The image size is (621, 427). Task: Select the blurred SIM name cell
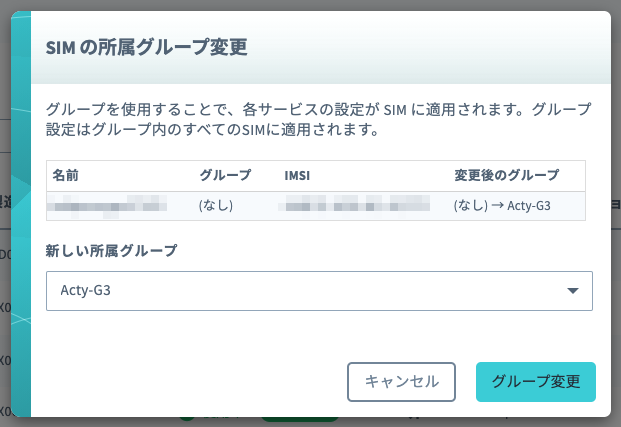click(107, 206)
